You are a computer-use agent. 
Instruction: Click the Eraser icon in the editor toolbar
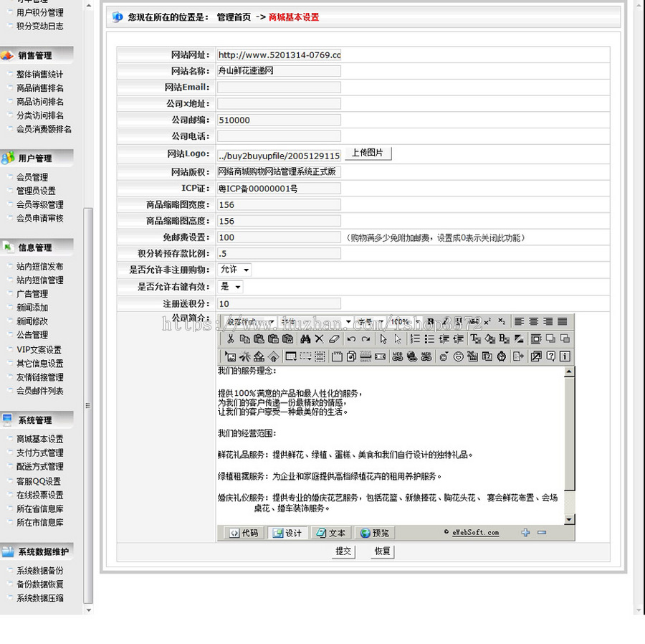pyautogui.click(x=333, y=340)
